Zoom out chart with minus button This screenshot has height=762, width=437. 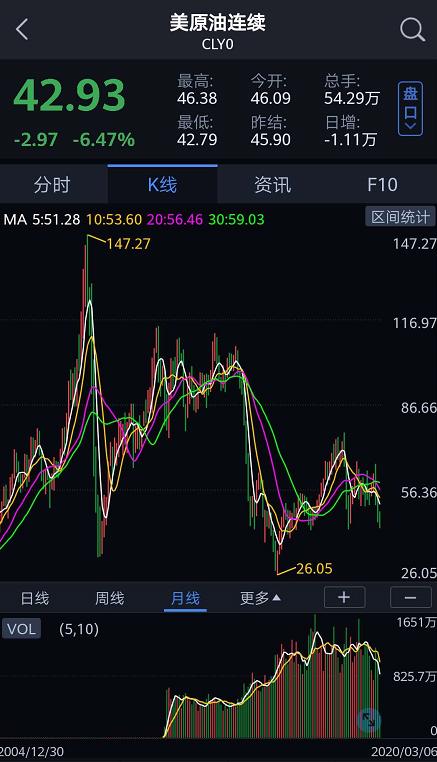coord(410,597)
